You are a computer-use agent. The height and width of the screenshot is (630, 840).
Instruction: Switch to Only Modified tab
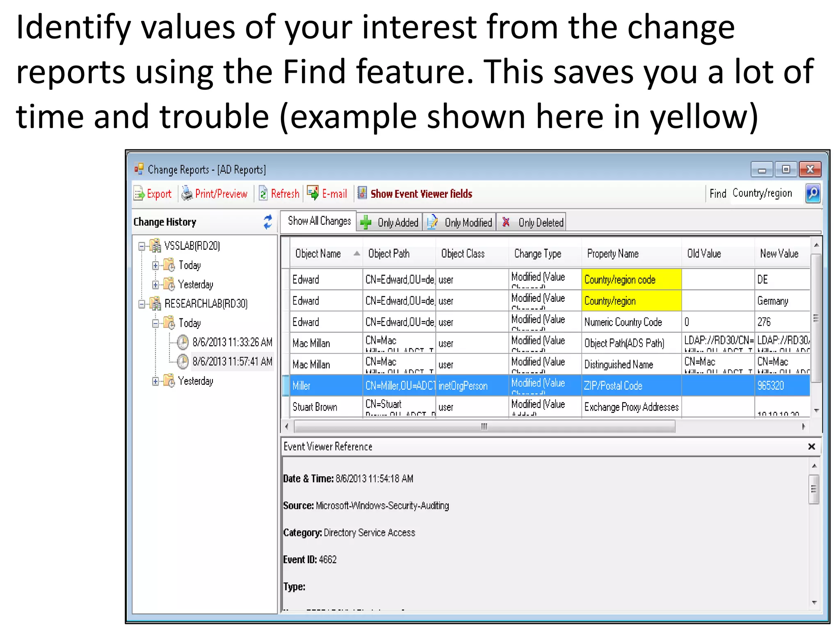click(459, 222)
